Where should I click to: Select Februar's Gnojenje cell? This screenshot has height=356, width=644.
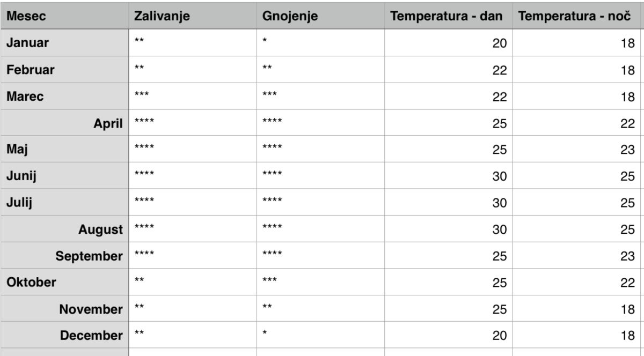pyautogui.click(x=320, y=70)
